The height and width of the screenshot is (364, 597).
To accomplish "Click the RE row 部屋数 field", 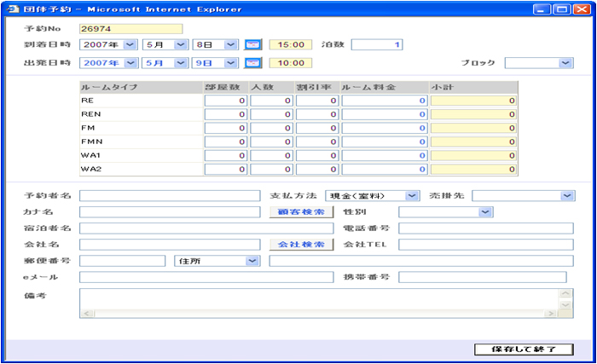I will pyautogui.click(x=226, y=101).
